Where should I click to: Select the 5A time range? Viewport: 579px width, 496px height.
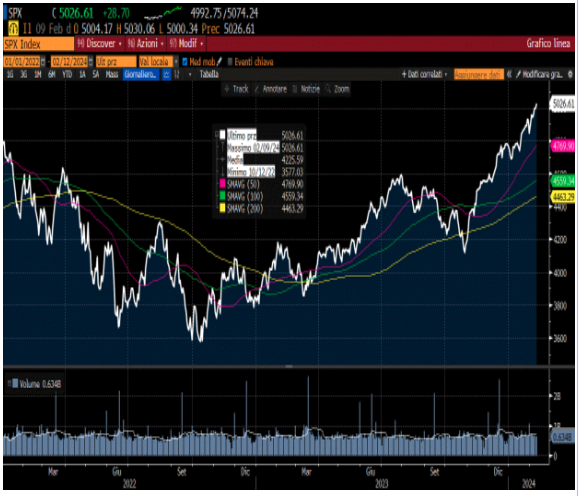coord(96,74)
